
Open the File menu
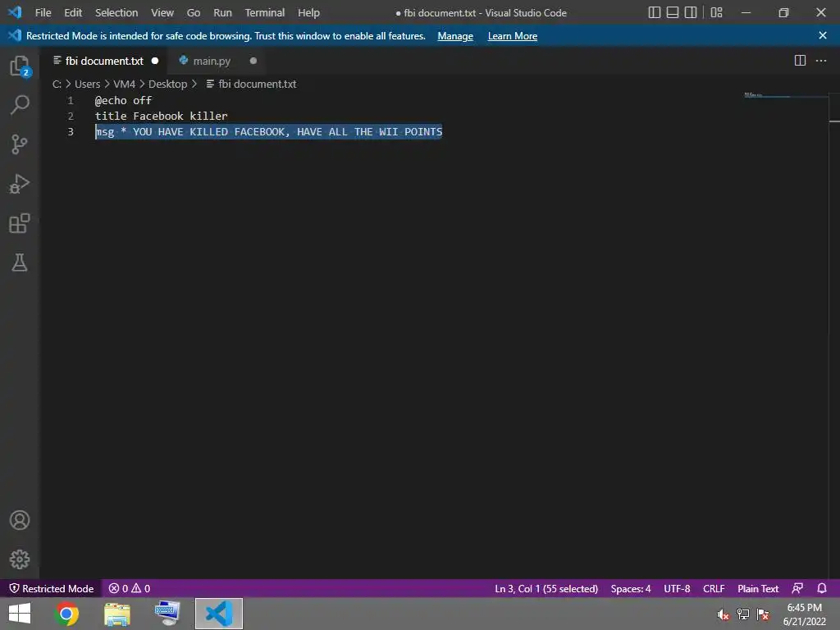tap(43, 12)
